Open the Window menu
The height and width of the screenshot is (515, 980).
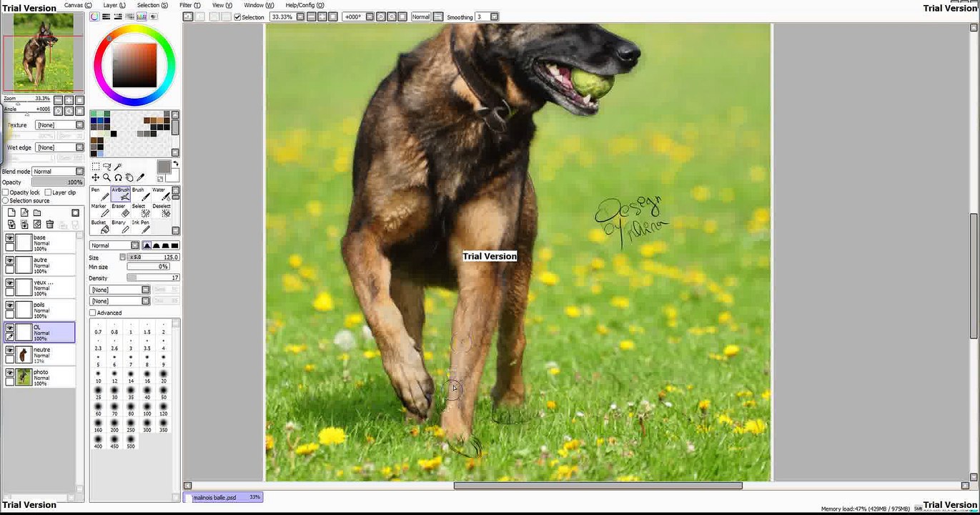pos(259,5)
